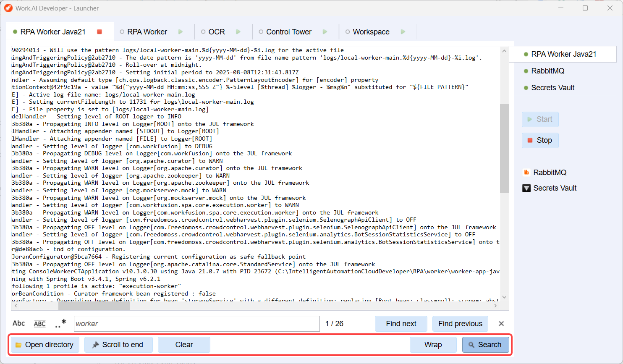Click Scroll to end button
623x364 pixels.
(x=118, y=345)
